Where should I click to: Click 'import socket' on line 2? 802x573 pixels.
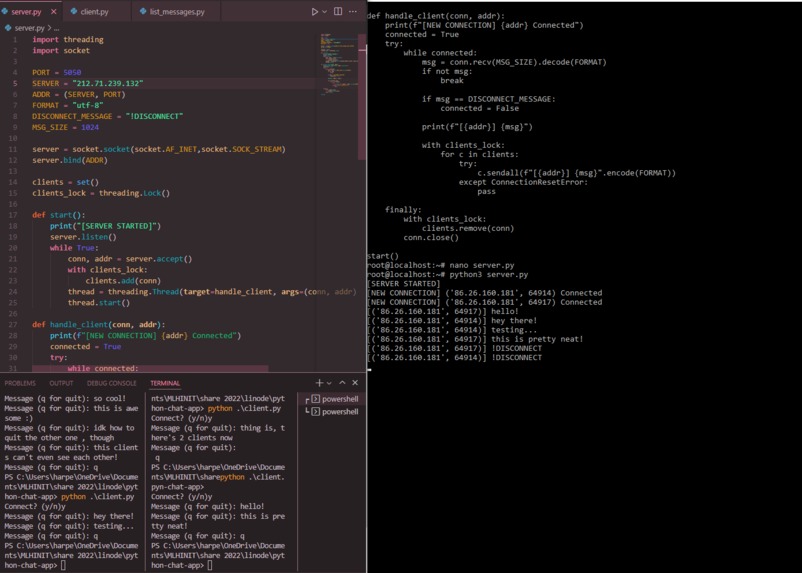(61, 51)
